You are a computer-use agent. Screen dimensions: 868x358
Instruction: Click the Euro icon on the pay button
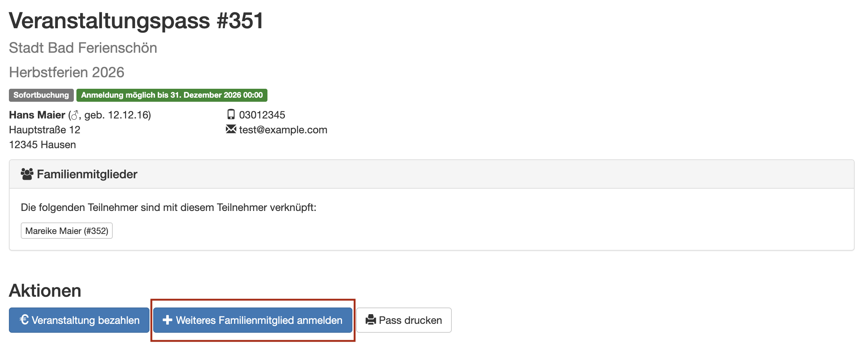coord(24,320)
